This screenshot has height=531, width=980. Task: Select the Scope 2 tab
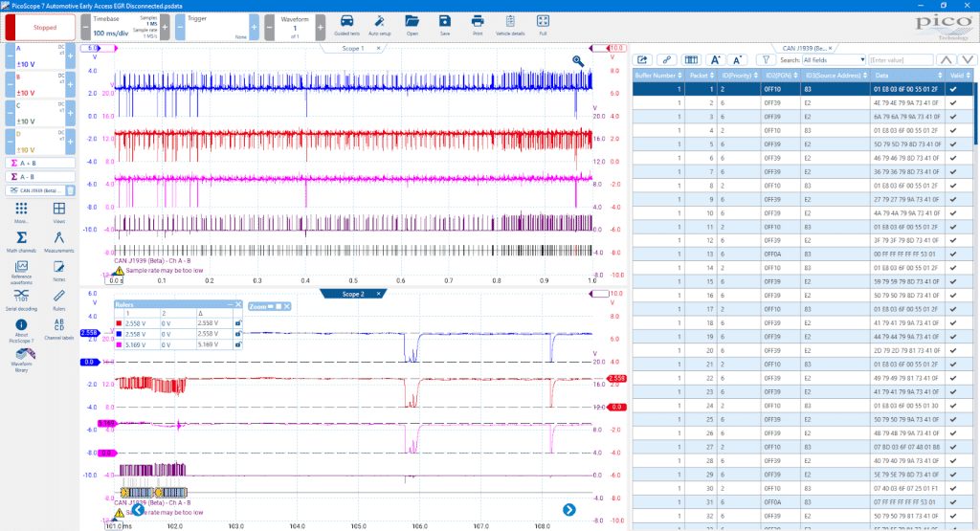pos(353,294)
